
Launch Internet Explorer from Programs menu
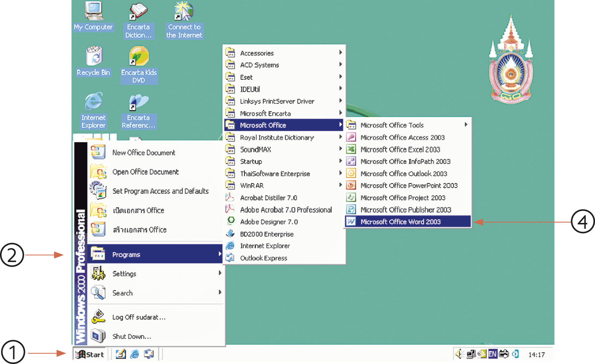pos(284,246)
